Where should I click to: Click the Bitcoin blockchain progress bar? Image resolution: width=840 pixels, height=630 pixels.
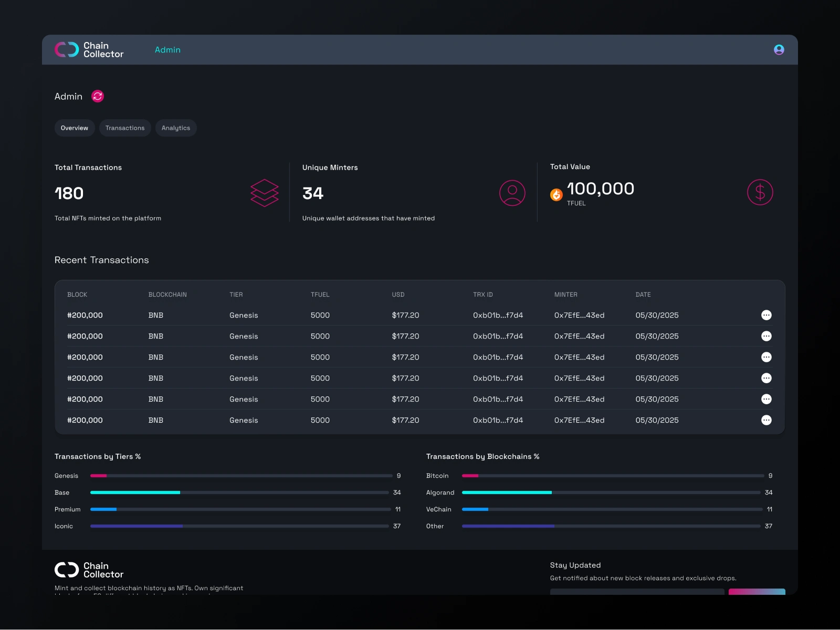click(613, 476)
